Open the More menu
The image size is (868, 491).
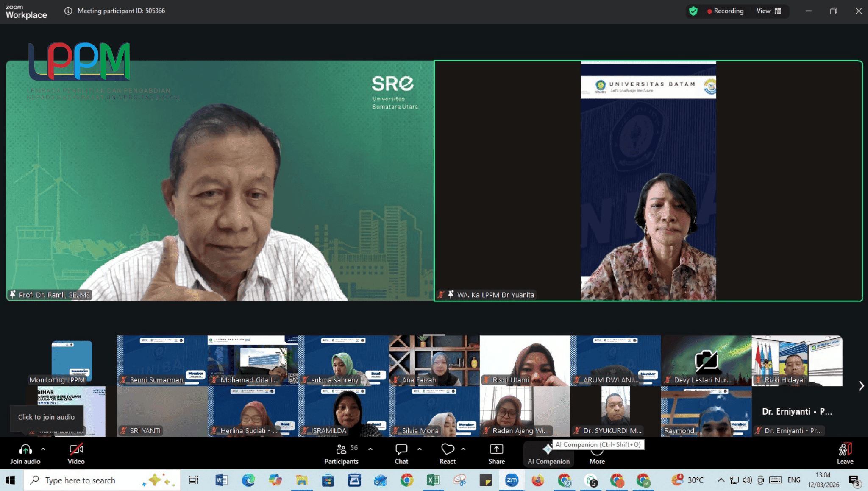click(597, 454)
